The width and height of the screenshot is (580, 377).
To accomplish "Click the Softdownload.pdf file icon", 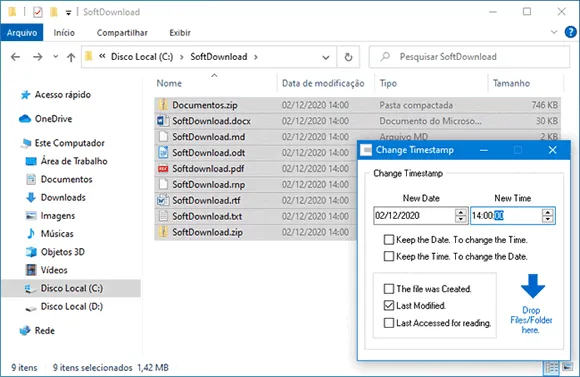I will (163, 169).
